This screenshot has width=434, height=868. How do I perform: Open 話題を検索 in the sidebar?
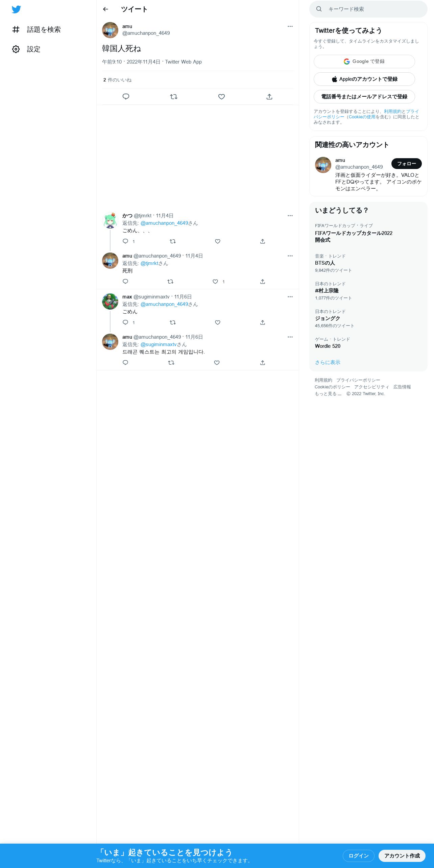tap(37, 30)
